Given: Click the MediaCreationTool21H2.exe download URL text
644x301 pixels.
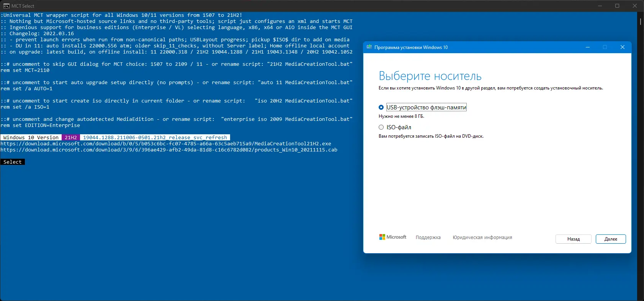Looking at the screenshot, I should 166,144.
